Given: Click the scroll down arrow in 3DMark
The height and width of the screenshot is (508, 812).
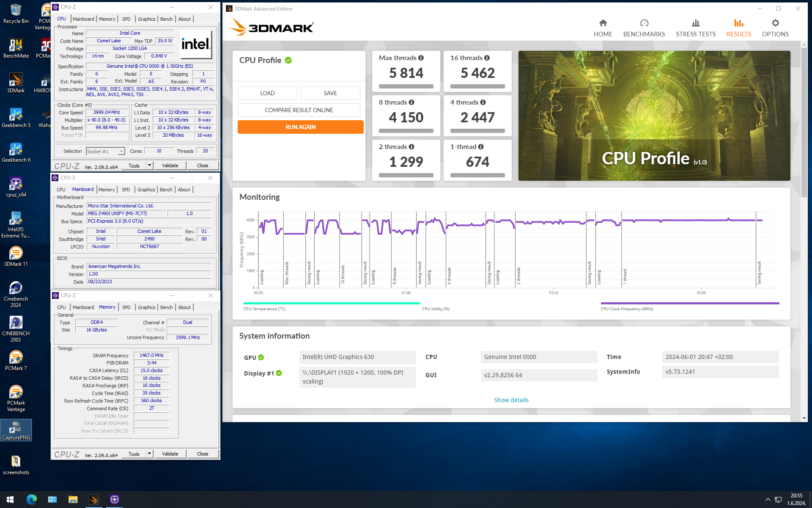Looking at the screenshot, I should 804,418.
